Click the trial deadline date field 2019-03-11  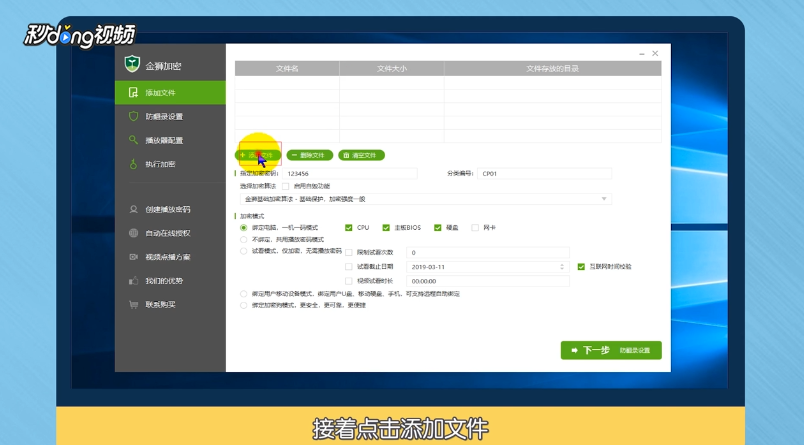[488, 267]
